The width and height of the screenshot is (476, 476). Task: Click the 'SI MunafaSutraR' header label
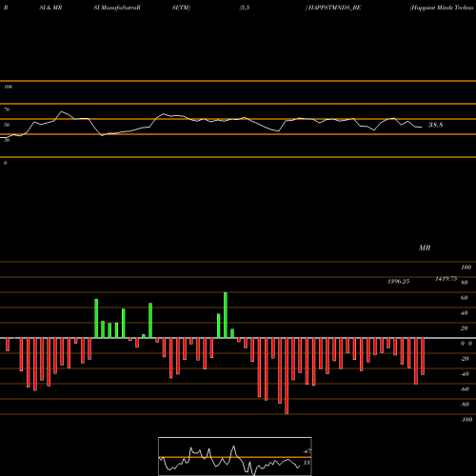[x=117, y=8]
